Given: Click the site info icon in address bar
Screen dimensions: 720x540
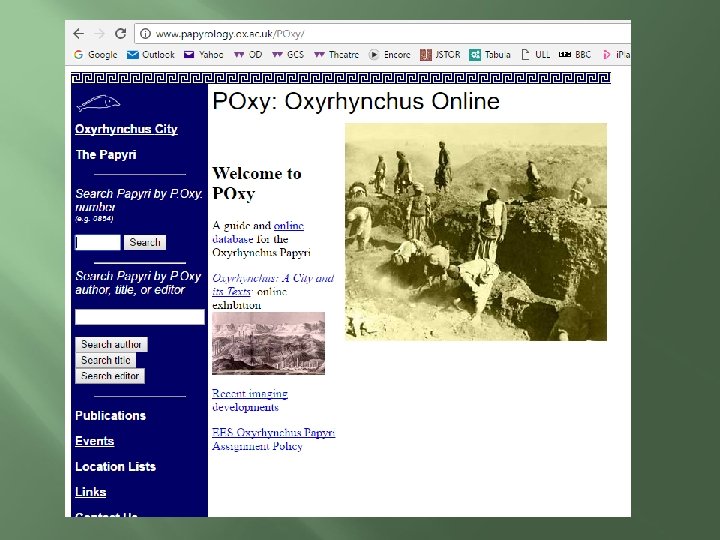Looking at the screenshot, I should 145,34.
